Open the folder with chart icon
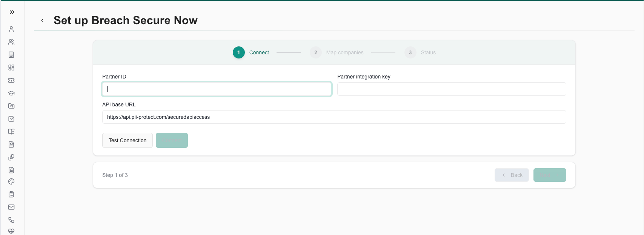 point(11,106)
